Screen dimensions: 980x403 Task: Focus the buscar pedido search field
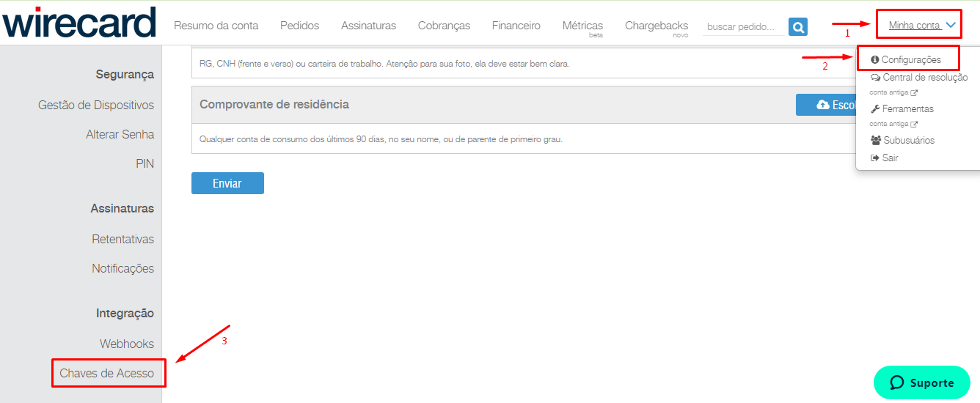coord(741,27)
